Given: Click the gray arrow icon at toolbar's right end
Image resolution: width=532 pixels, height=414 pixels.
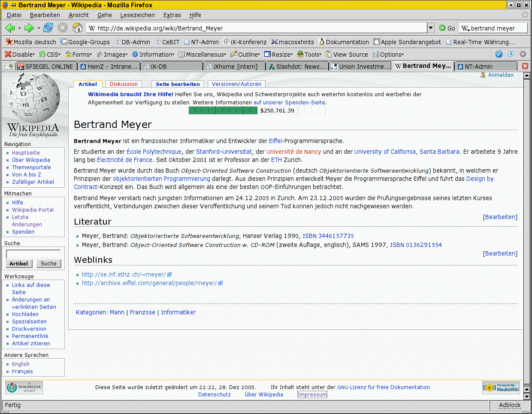Looking at the screenshot, I should pos(523,54).
